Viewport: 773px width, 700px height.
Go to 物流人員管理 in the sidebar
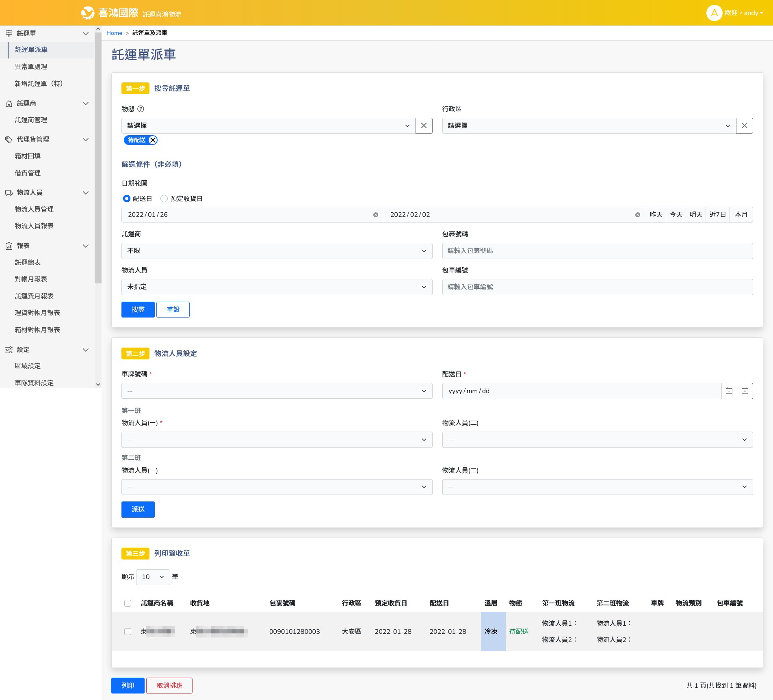[x=34, y=209]
